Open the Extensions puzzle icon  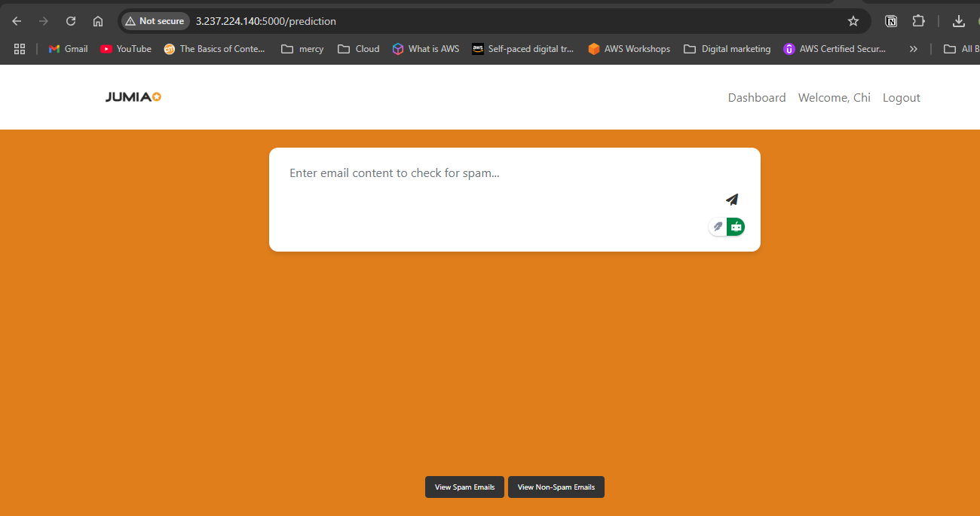918,21
